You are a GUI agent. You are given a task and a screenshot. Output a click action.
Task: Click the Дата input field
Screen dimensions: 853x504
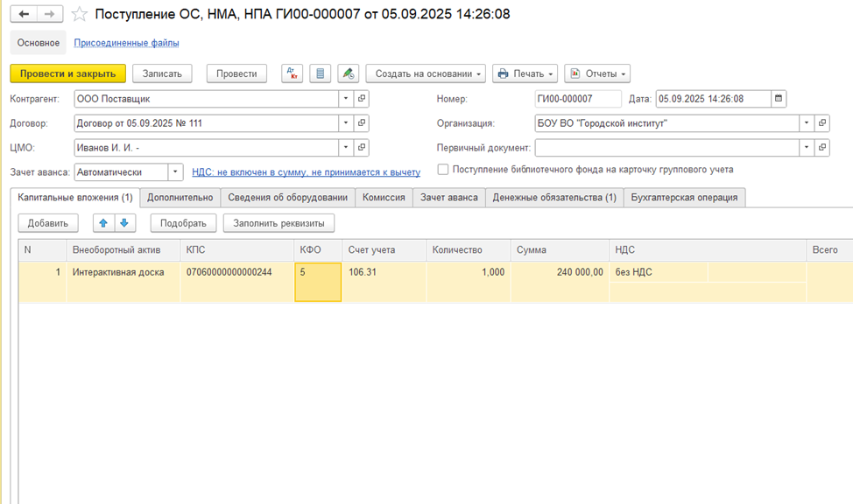[713, 99]
